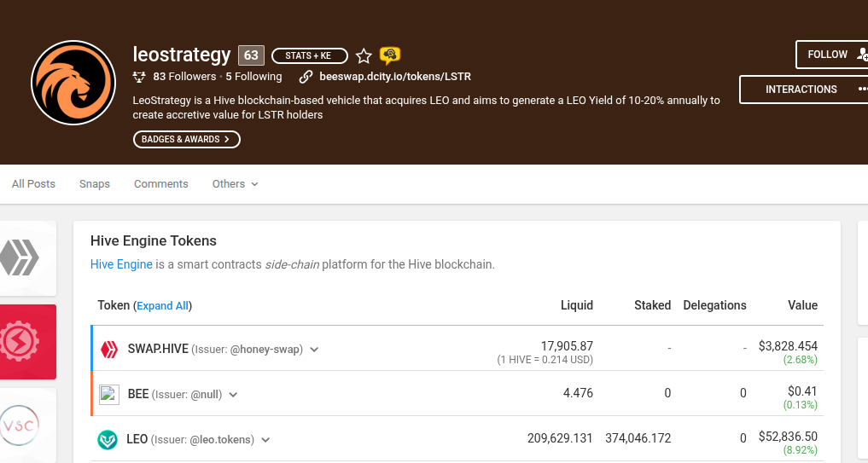Click the Value column header
Viewport: 868px width, 463px height.
pos(802,305)
